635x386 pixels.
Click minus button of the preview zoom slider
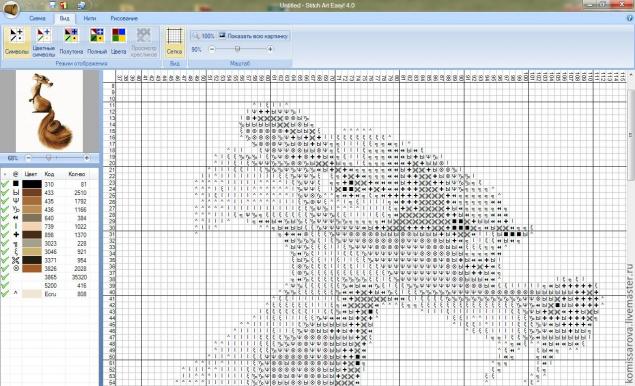click(28, 158)
